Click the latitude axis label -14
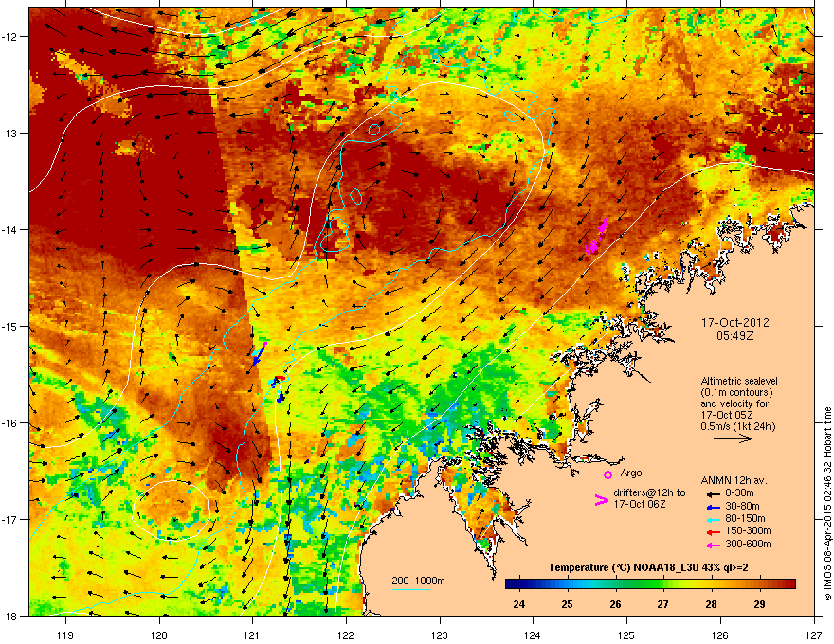834x644 pixels. 10,229
